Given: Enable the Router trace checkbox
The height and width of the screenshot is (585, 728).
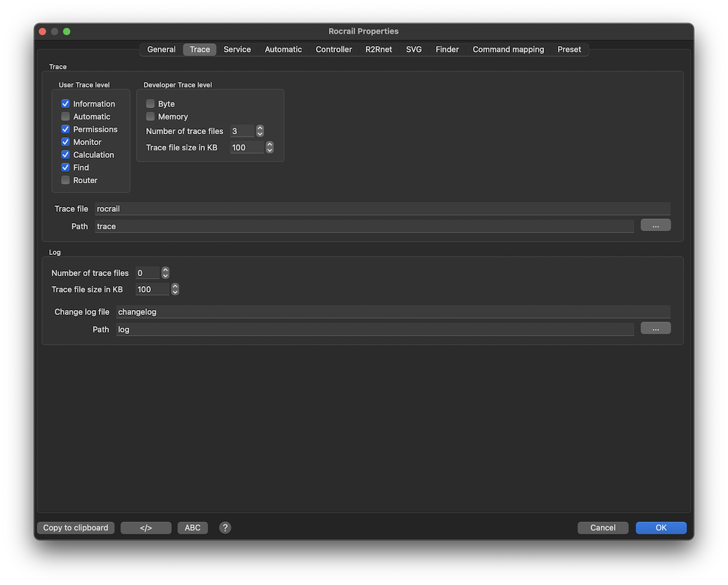Looking at the screenshot, I should (x=66, y=180).
